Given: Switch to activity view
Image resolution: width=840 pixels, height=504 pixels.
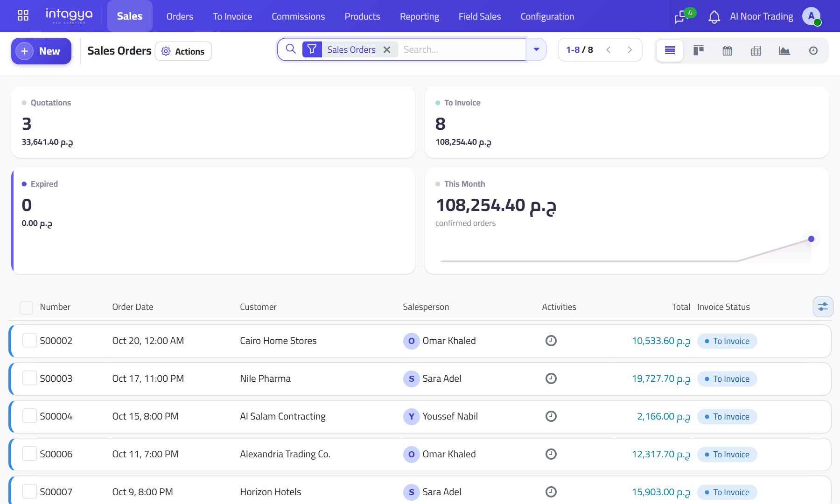Looking at the screenshot, I should tap(813, 50).
